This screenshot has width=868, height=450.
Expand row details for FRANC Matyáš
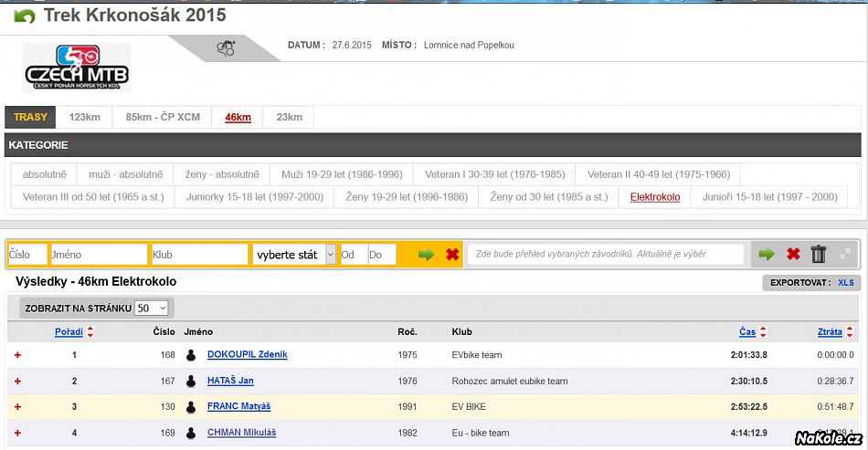point(17,407)
